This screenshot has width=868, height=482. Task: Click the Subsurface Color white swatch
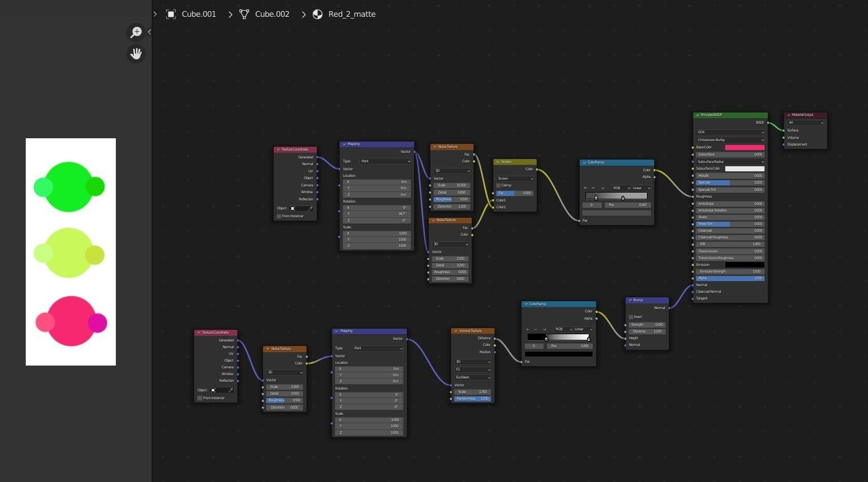tap(745, 169)
